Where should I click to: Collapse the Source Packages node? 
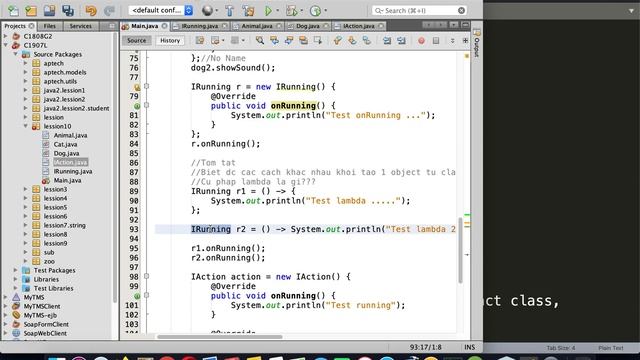click(x=16, y=54)
